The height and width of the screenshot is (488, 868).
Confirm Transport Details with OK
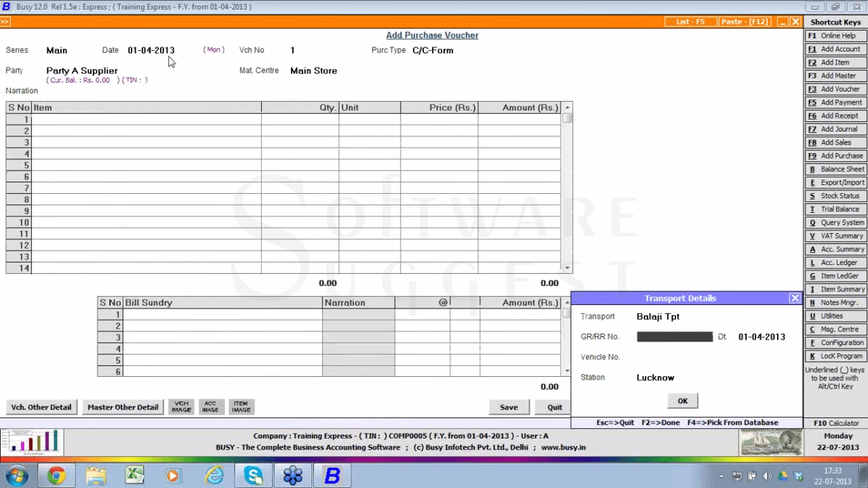(x=682, y=400)
